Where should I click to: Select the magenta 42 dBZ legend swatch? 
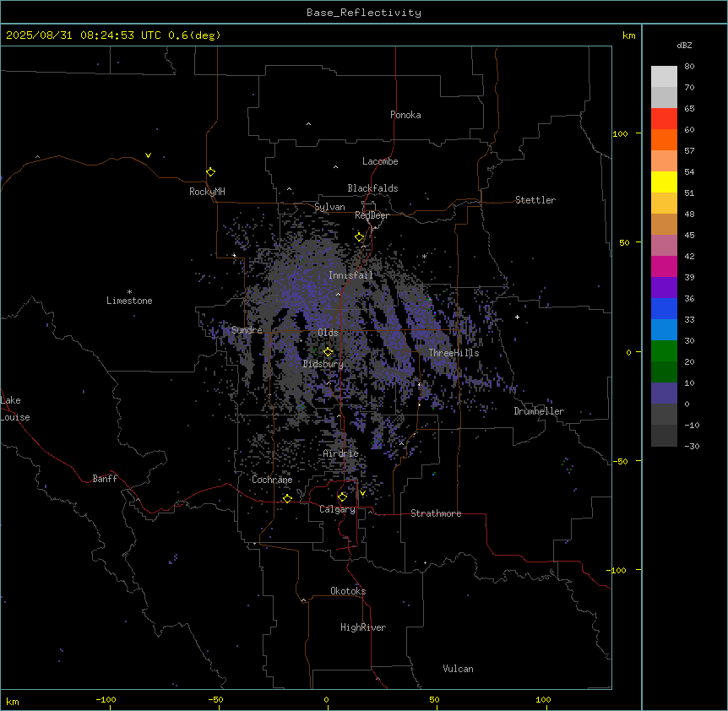tap(664, 266)
